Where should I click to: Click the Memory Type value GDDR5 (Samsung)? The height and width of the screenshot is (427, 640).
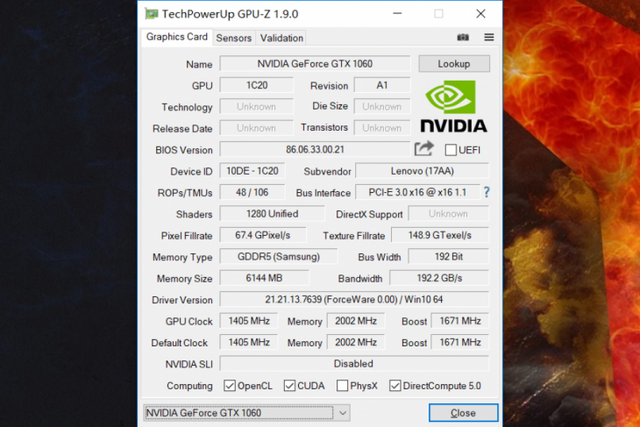click(x=279, y=257)
